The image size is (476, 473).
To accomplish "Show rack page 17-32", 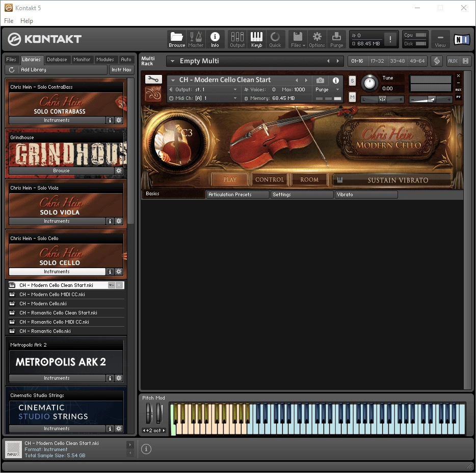I will click(x=377, y=61).
